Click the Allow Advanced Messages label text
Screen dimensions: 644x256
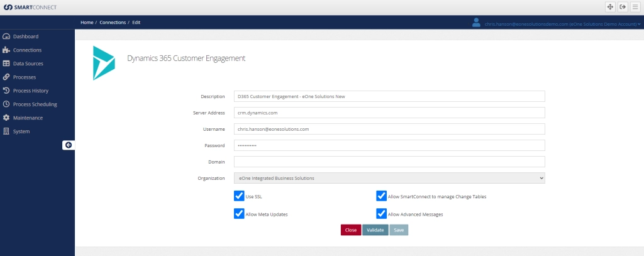coord(415,214)
